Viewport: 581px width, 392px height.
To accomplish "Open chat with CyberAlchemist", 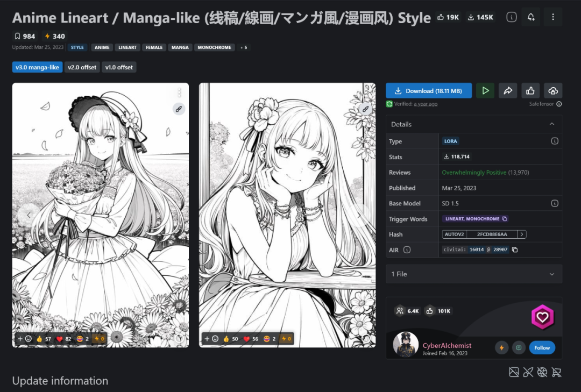I will tap(519, 348).
